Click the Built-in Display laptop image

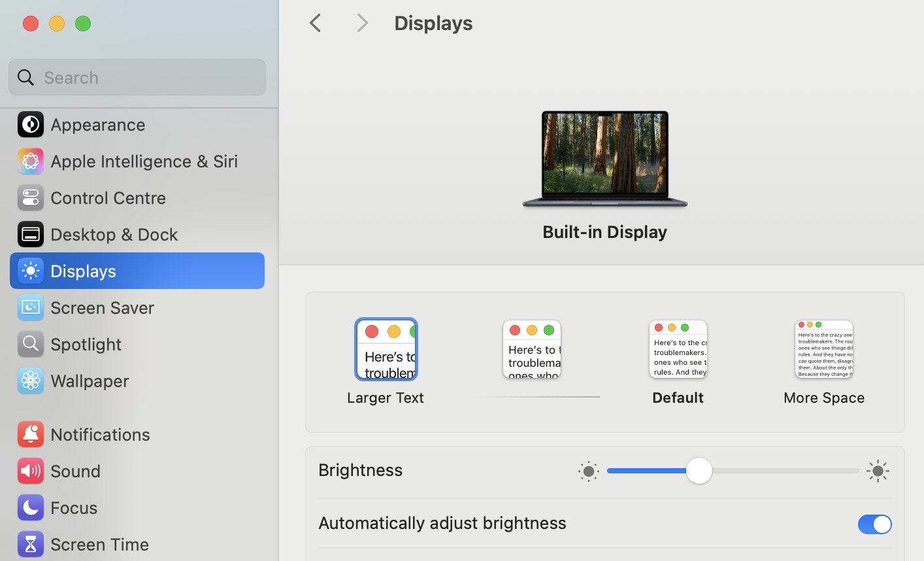pos(605,159)
